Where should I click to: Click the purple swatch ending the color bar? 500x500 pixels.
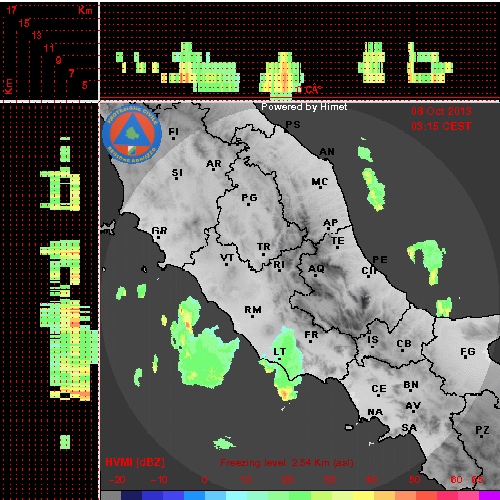pos(489,495)
